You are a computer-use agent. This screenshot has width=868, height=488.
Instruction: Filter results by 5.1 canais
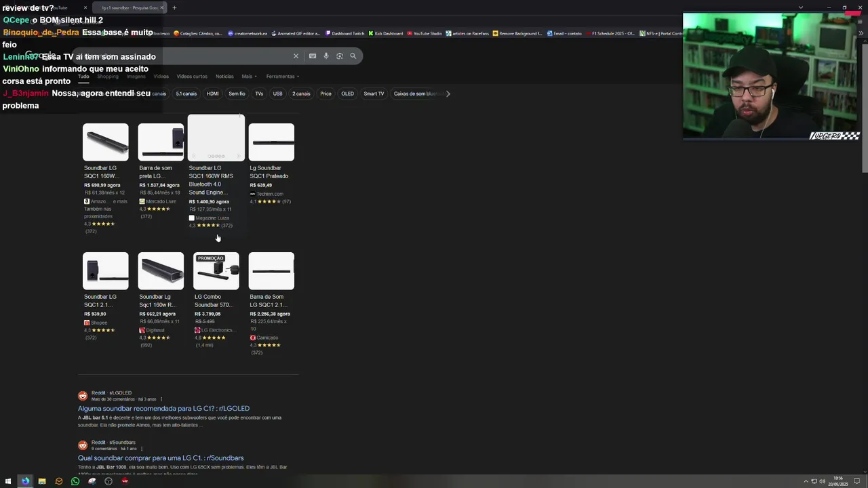click(x=186, y=94)
